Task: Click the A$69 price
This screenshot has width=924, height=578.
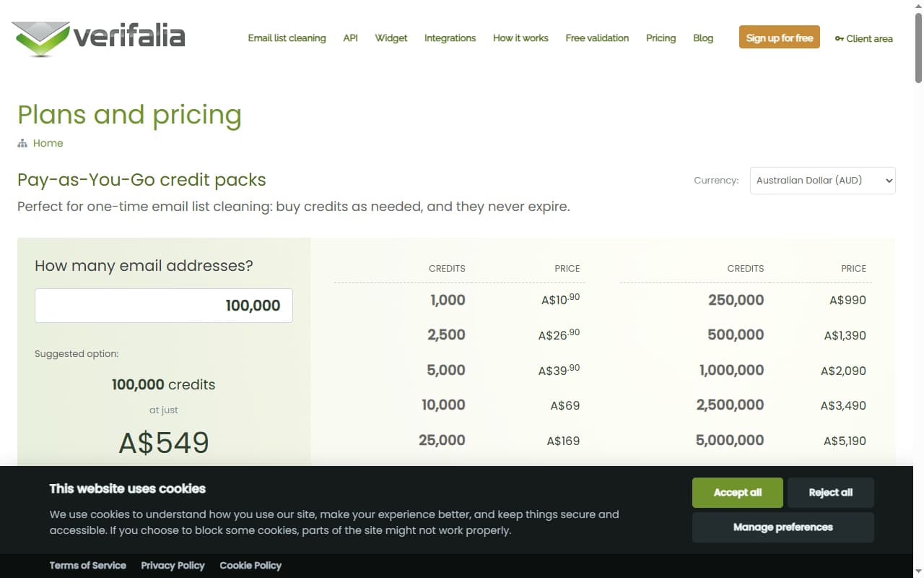Action: (x=565, y=406)
